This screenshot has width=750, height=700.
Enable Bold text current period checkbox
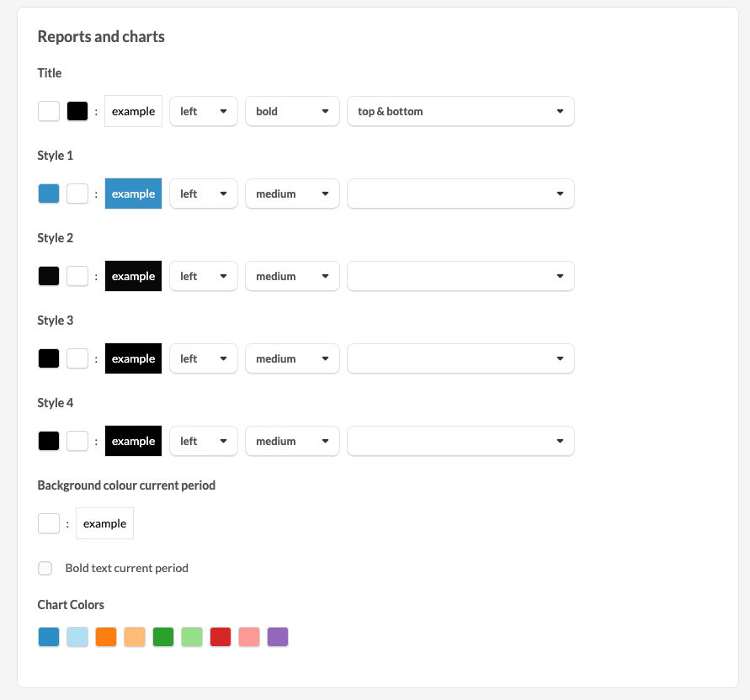45,568
